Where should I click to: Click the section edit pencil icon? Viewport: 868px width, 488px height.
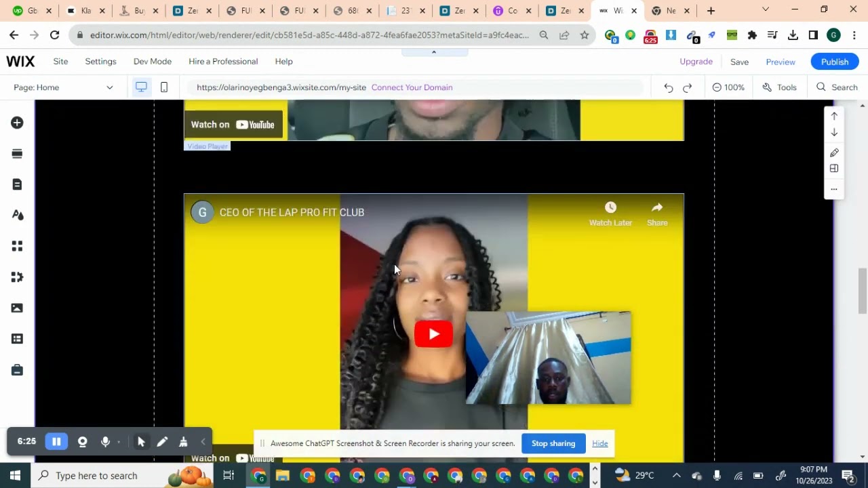(x=834, y=152)
